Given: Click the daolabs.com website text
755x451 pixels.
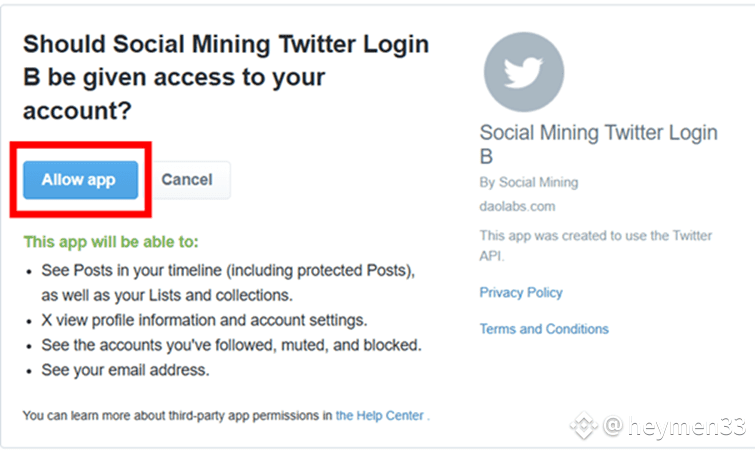Looking at the screenshot, I should [517, 206].
